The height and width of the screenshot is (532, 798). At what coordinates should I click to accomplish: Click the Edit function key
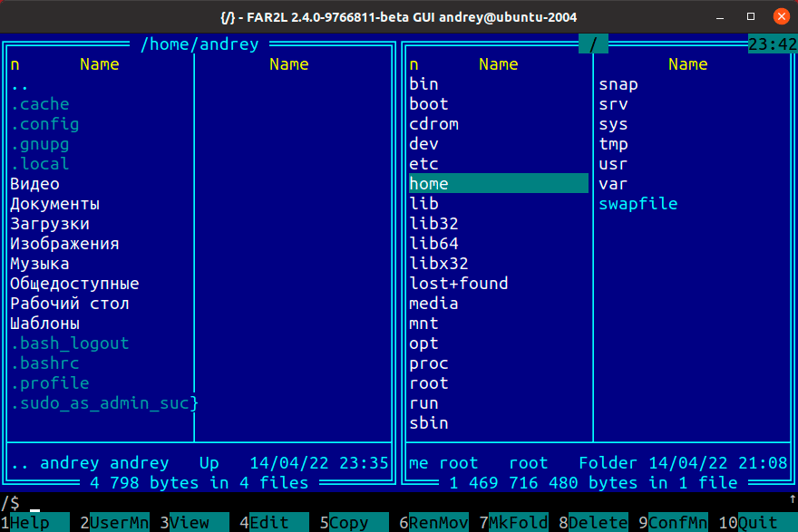pos(269,523)
